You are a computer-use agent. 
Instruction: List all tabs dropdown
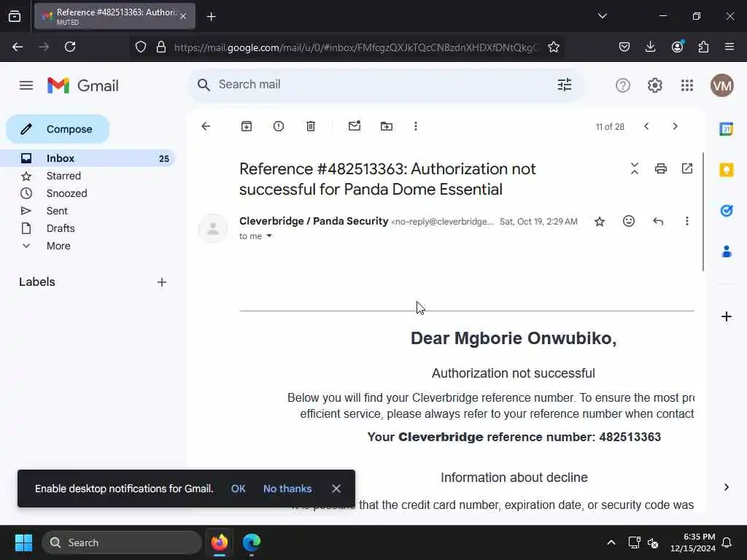point(602,16)
